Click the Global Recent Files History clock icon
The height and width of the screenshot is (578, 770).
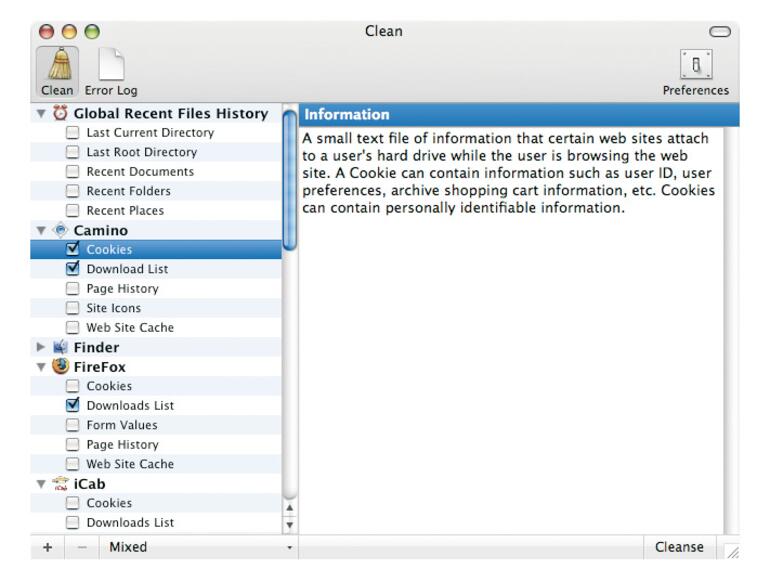point(60,113)
